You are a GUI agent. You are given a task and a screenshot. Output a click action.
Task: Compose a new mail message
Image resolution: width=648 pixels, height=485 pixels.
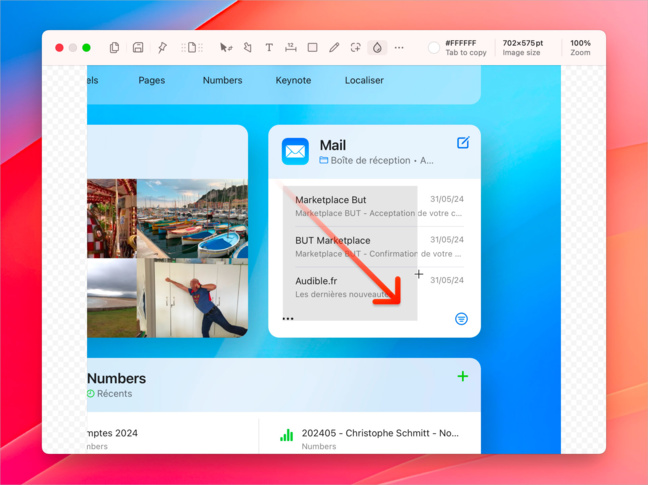(463, 143)
